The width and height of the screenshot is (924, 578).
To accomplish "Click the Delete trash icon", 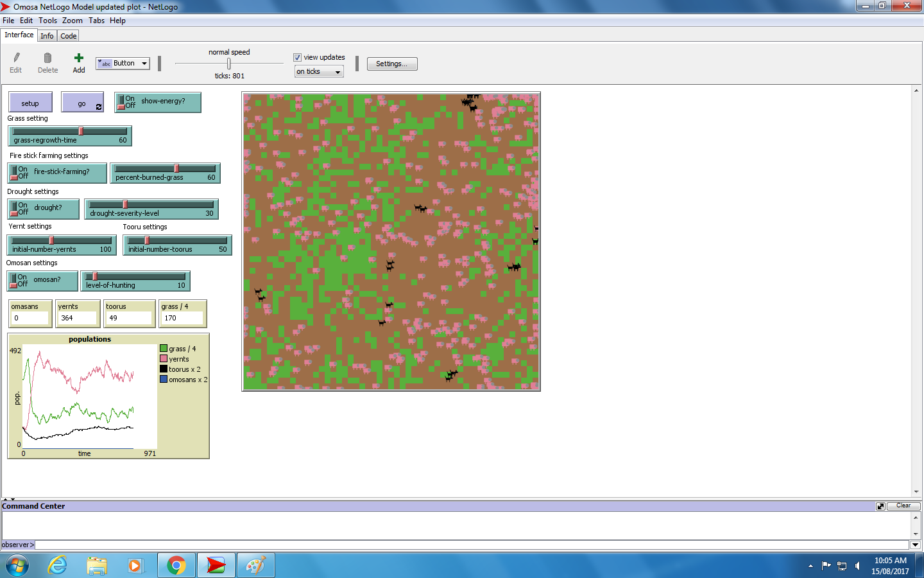I will [x=47, y=58].
